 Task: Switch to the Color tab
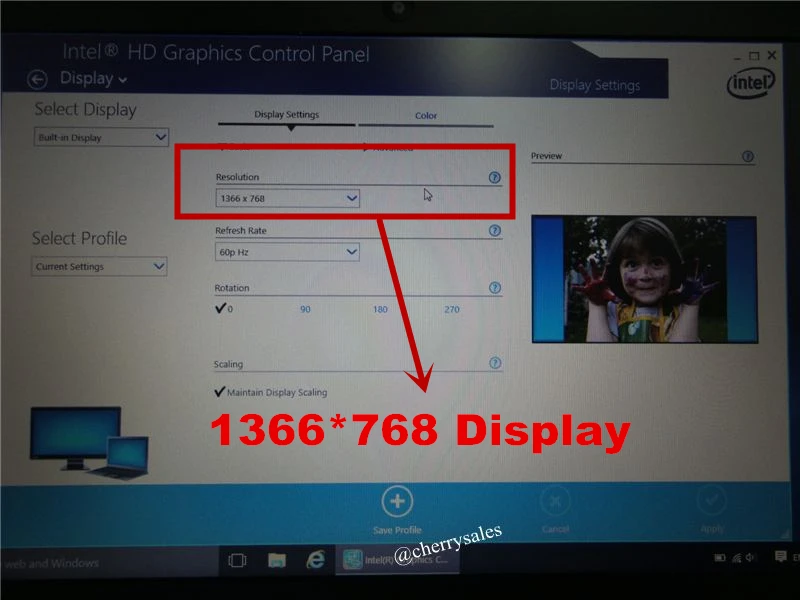click(x=426, y=116)
